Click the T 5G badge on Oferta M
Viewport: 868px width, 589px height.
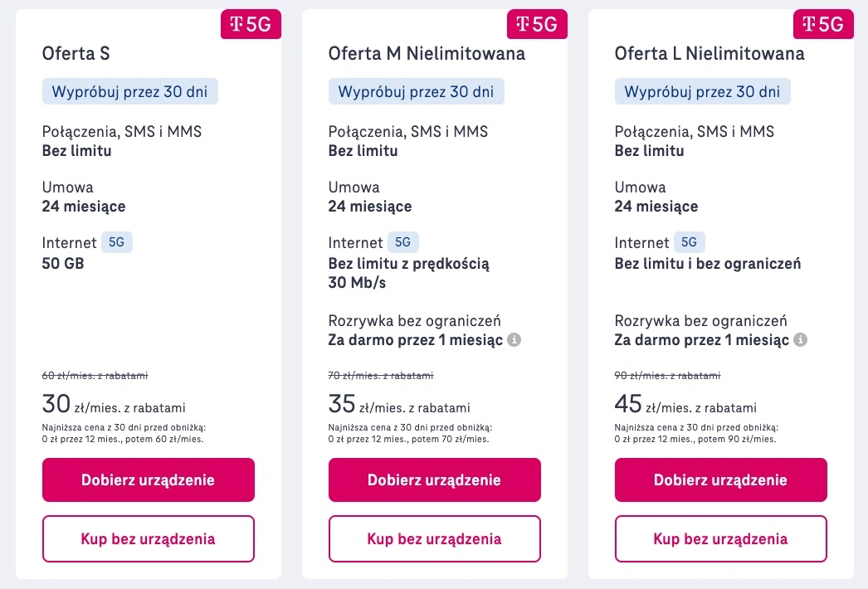[537, 24]
